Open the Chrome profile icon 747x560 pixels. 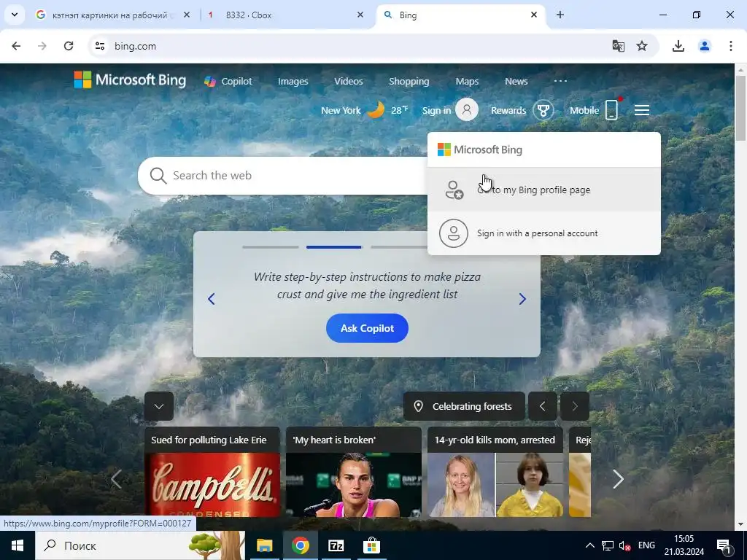705,46
